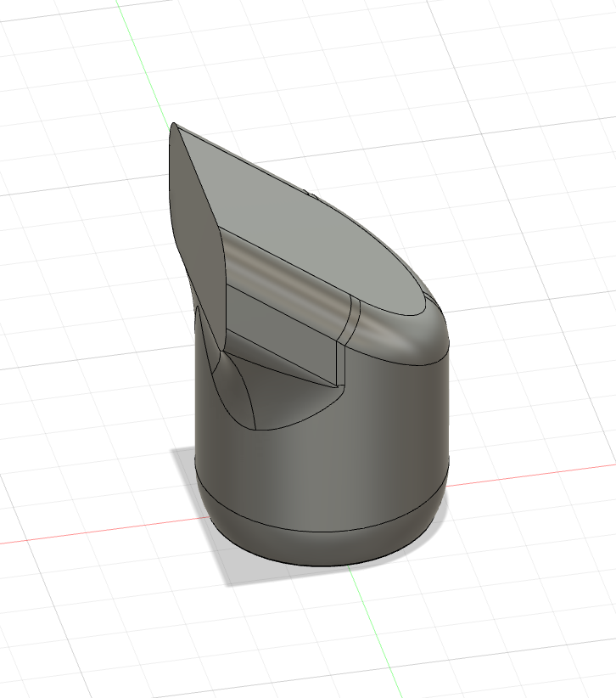Screen dimensions: 616x698
Task: Select the red axis line left of model
Action: click(85, 532)
